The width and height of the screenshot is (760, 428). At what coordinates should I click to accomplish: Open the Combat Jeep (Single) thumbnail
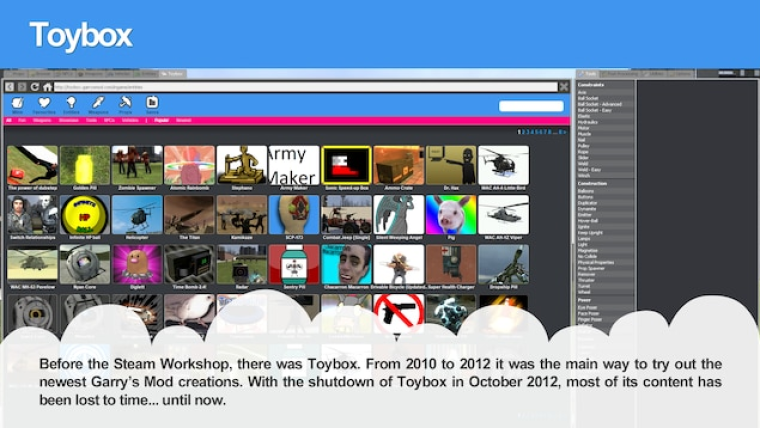coord(347,215)
